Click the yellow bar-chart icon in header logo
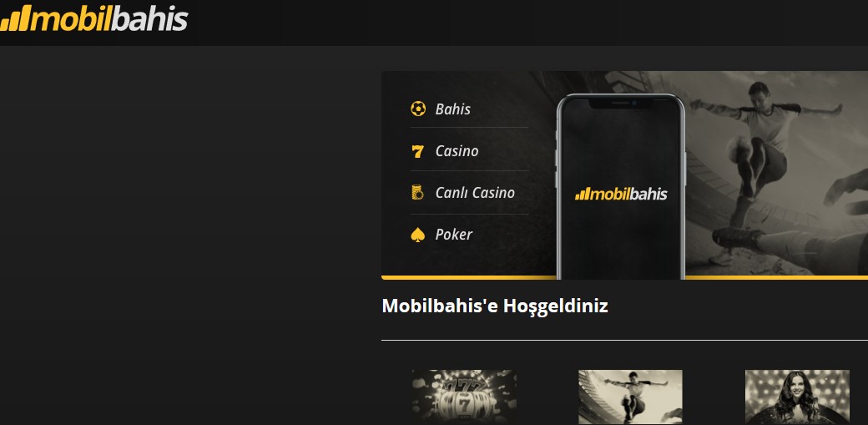This screenshot has height=425, width=868. 16,19
